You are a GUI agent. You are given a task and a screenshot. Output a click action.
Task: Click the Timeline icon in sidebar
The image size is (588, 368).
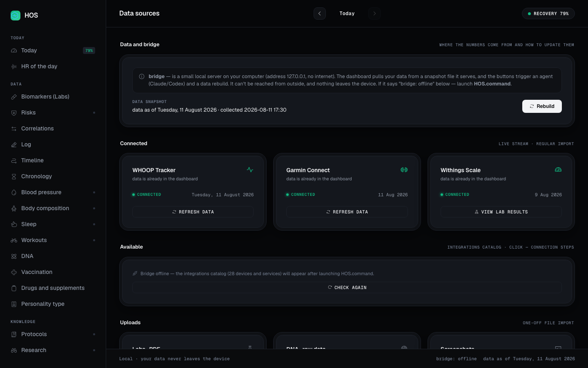coord(14,161)
